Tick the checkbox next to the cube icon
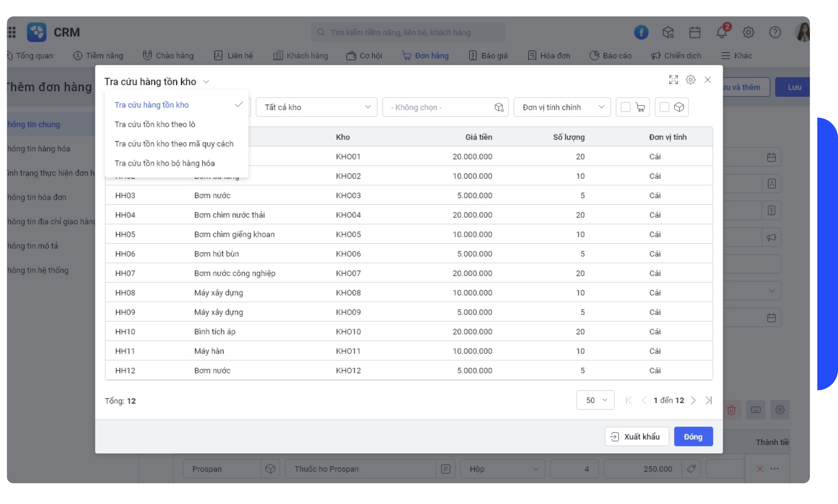The image size is (838, 504). click(x=664, y=107)
